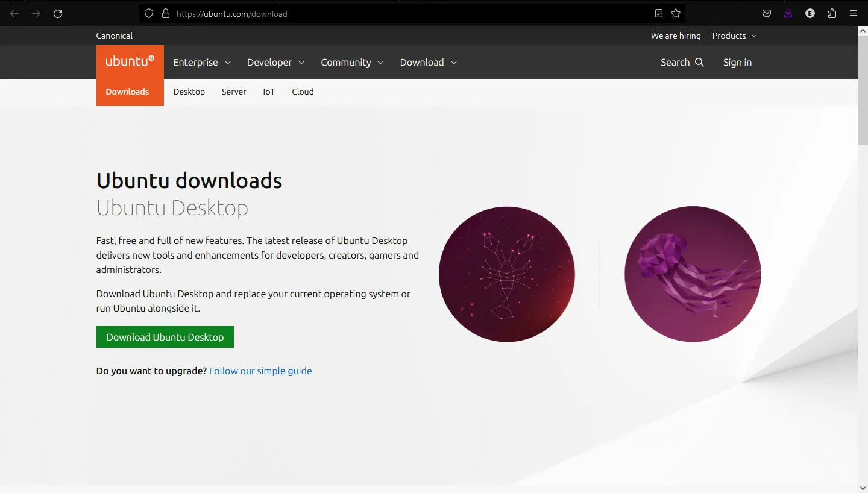The width and height of the screenshot is (868, 493).
Task: Bookmark this page with the star icon
Action: [676, 13]
